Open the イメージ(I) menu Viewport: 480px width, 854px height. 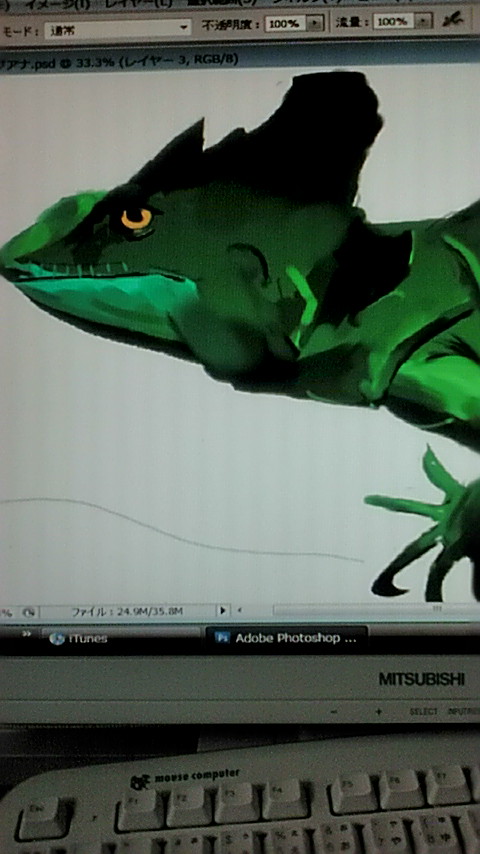pos(57,4)
